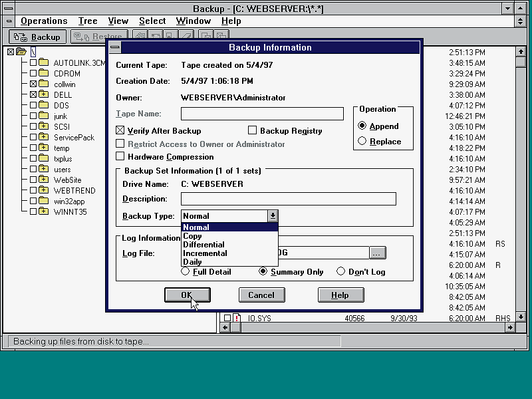Enable the Backup Registry checkbox
Screen dimensions: 532x399
[253, 131]
